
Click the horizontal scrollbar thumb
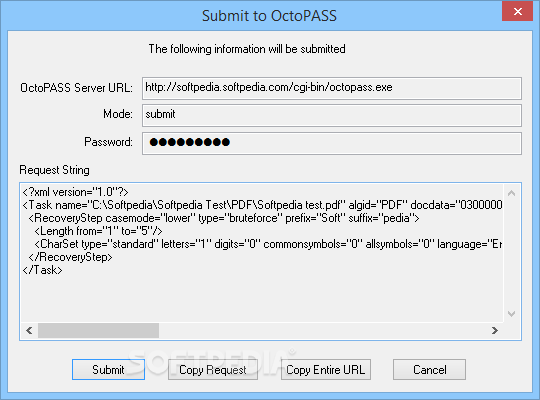tap(98, 331)
